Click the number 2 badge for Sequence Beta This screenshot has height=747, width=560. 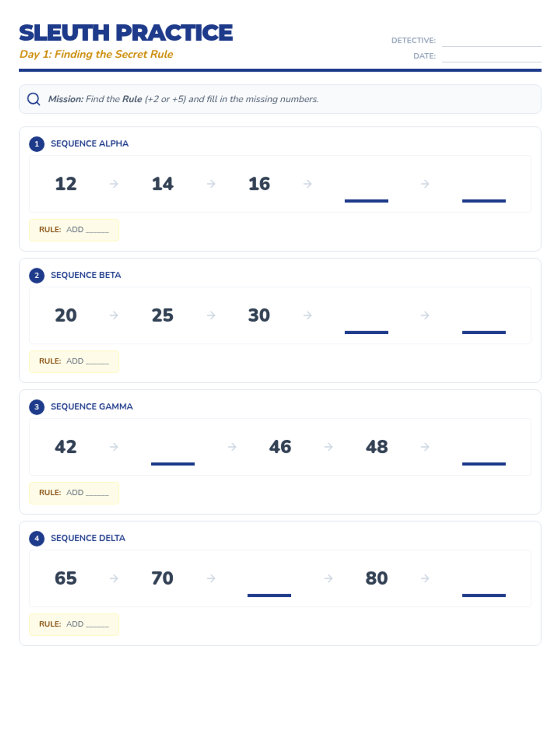(37, 275)
